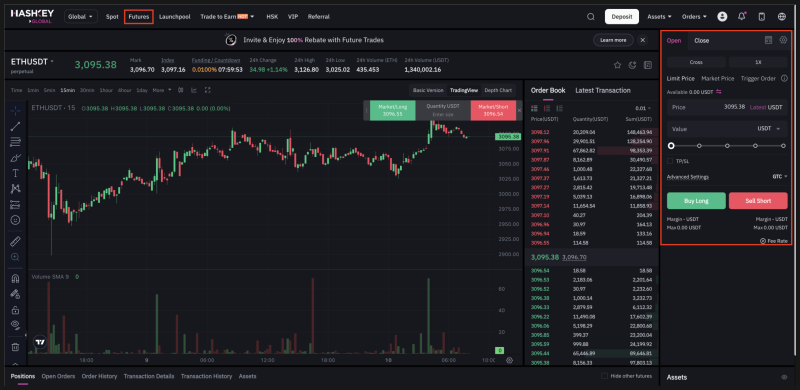Viewport: 800px width, 390px height.
Task: Click the Sell Short button
Action: pyautogui.click(x=758, y=201)
